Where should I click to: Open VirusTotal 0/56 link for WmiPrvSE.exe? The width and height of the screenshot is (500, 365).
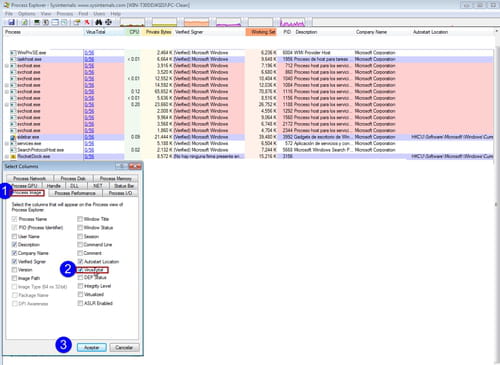89,53
